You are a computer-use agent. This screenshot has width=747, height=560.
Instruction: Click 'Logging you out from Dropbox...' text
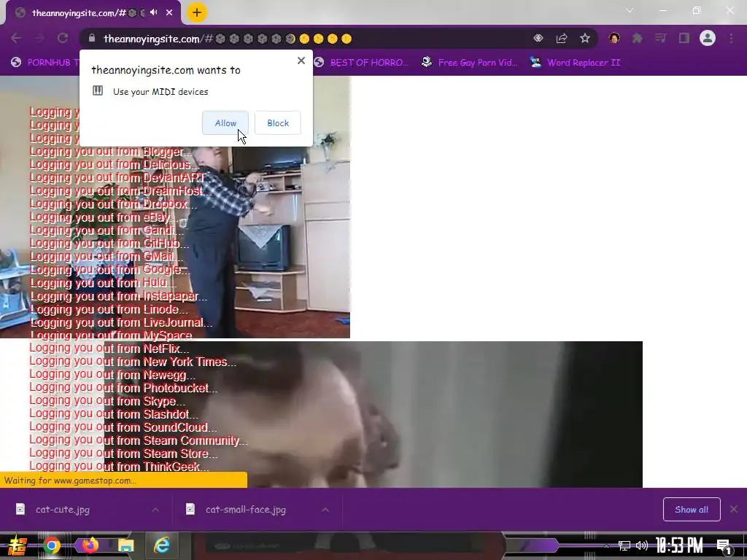pos(113,204)
